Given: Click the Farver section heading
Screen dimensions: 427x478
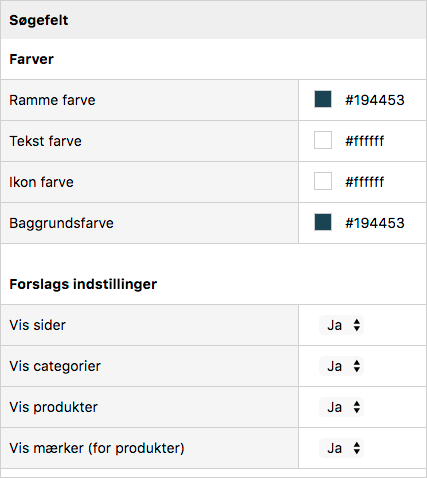Looking at the screenshot, I should (x=31, y=59).
